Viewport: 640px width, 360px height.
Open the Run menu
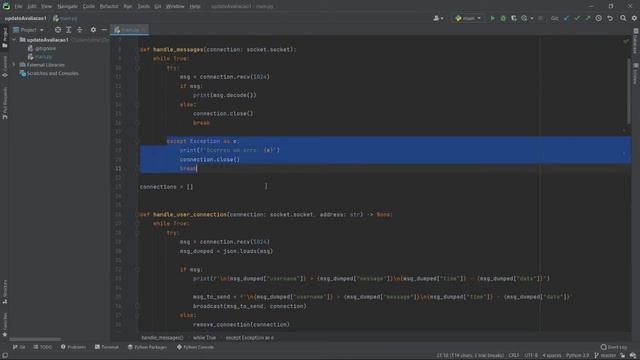click(128, 7)
